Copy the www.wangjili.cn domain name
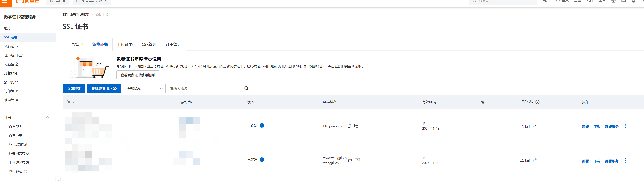Screen dimensions: 644x181 [x=350, y=160]
